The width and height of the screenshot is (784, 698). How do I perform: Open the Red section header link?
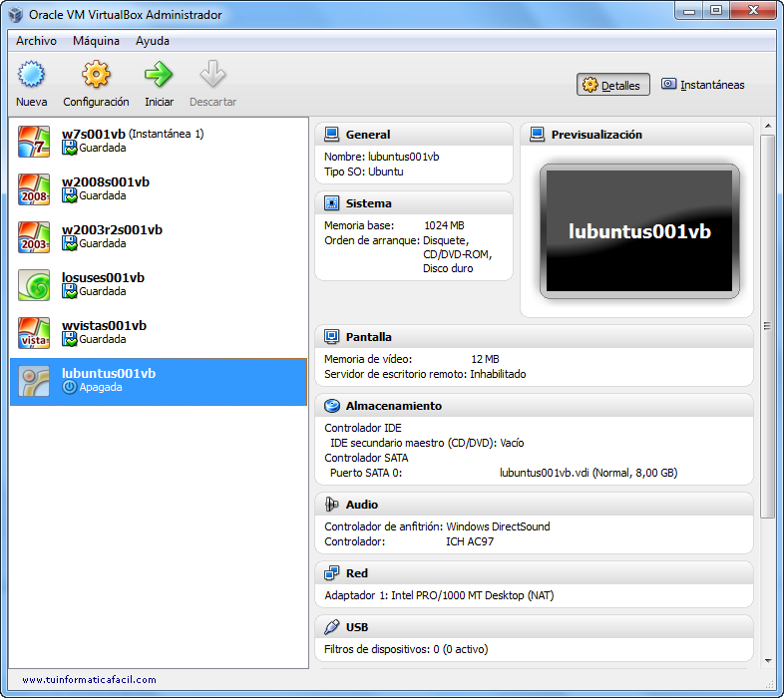click(356, 573)
